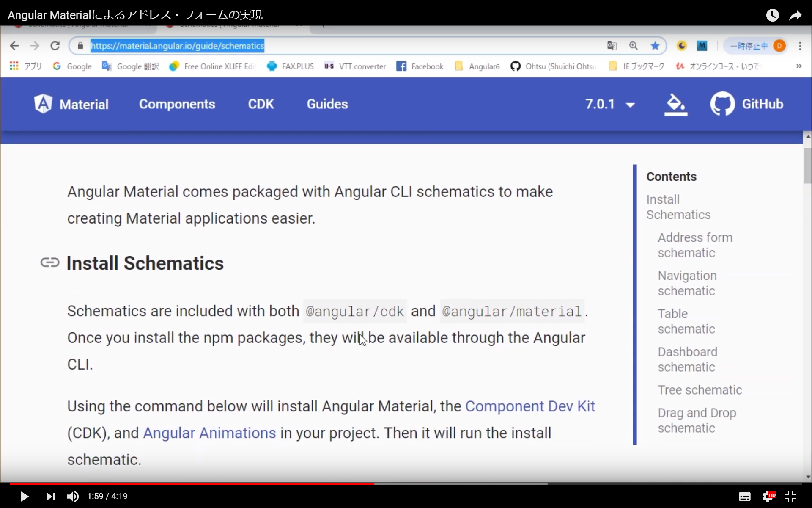Mute the video volume
812x508 pixels.
tap(73, 496)
